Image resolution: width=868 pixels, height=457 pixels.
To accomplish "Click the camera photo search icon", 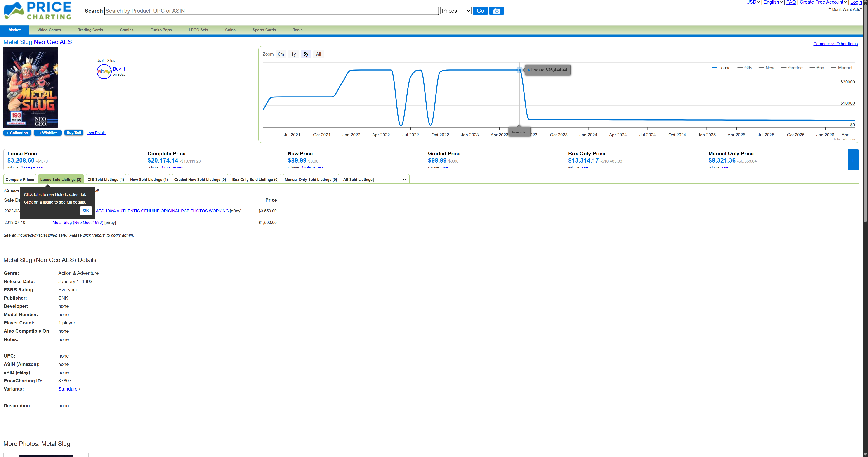I will (496, 11).
